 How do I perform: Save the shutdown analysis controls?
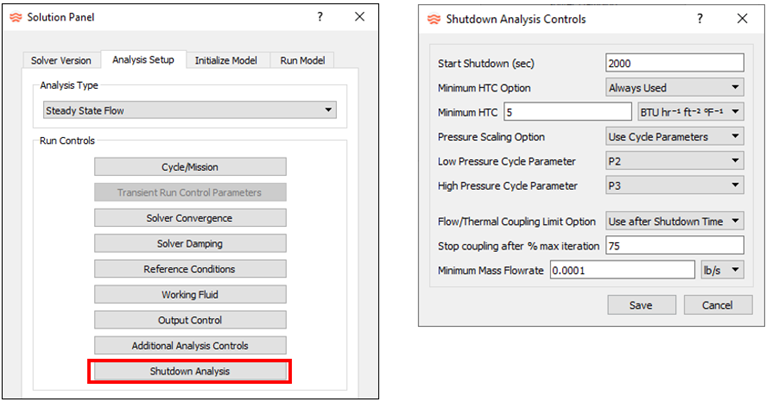coord(641,304)
